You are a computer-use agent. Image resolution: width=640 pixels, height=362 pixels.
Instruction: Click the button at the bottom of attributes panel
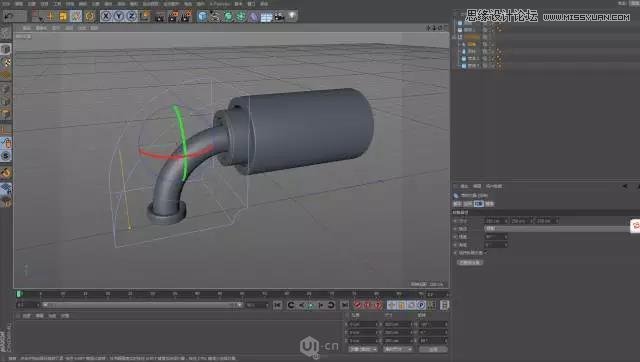[470, 262]
